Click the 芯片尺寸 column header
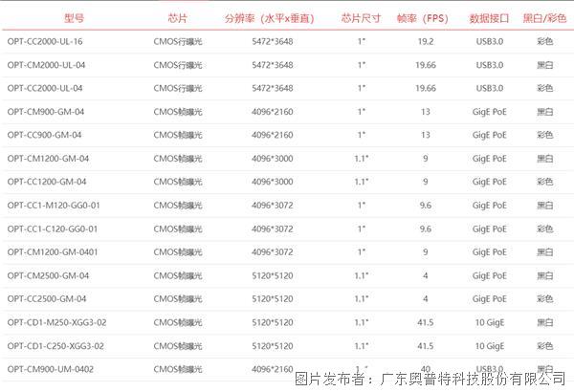This screenshot has height=392, width=574. pos(361,18)
